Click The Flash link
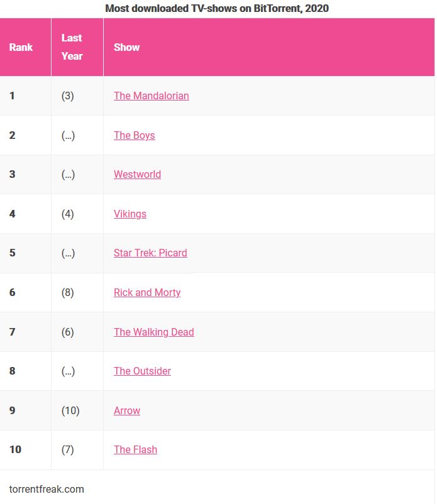The width and height of the screenshot is (437, 504). [x=135, y=450]
